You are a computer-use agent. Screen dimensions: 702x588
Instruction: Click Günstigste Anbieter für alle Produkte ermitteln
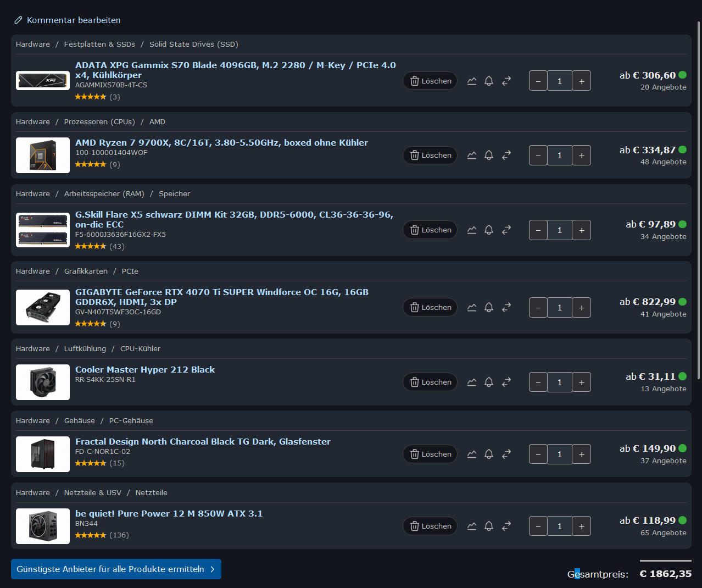pyautogui.click(x=116, y=569)
